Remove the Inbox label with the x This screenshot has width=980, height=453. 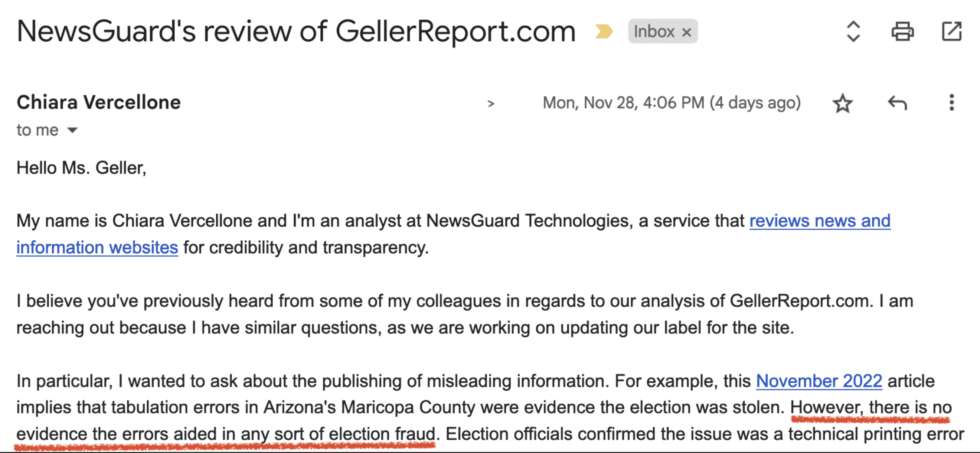[x=687, y=32]
